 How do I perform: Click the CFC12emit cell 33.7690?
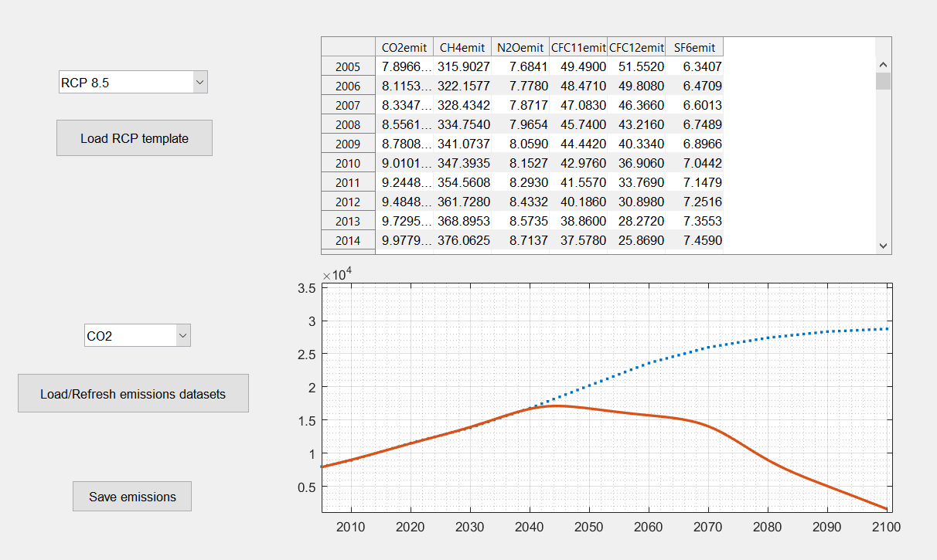(x=636, y=183)
